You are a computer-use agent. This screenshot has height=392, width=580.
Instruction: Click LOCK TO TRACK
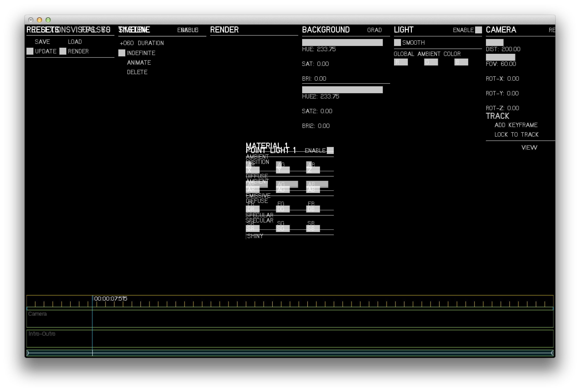[516, 134]
